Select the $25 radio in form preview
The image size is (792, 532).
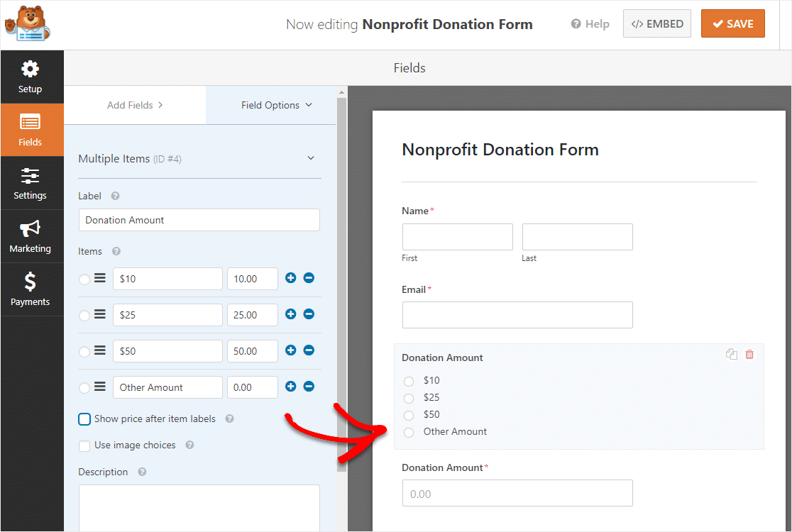pos(409,398)
